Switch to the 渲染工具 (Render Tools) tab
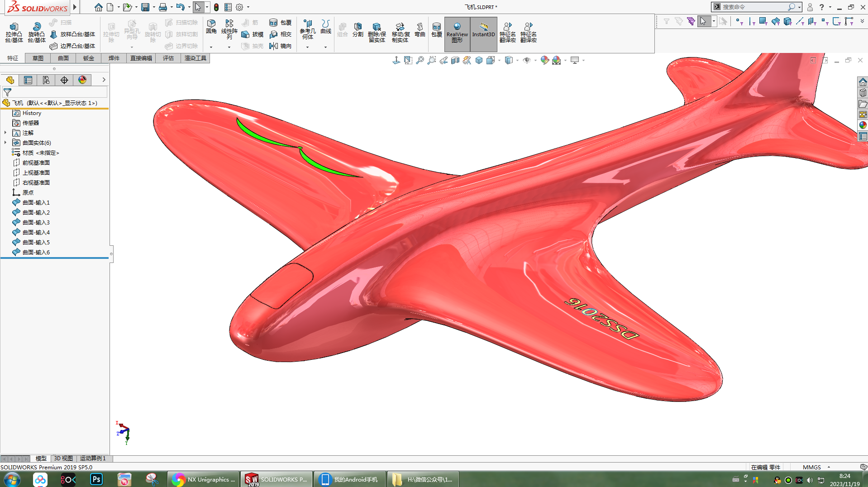The width and height of the screenshot is (868, 487). [196, 58]
